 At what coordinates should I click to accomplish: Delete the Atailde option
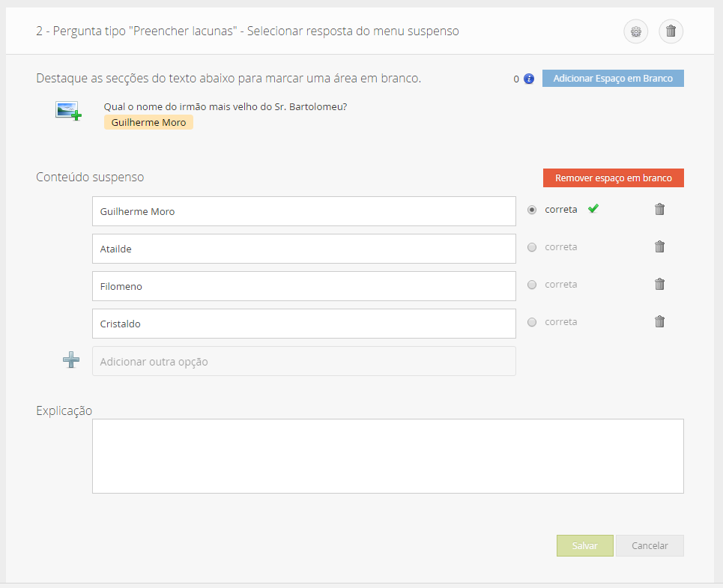pos(659,247)
